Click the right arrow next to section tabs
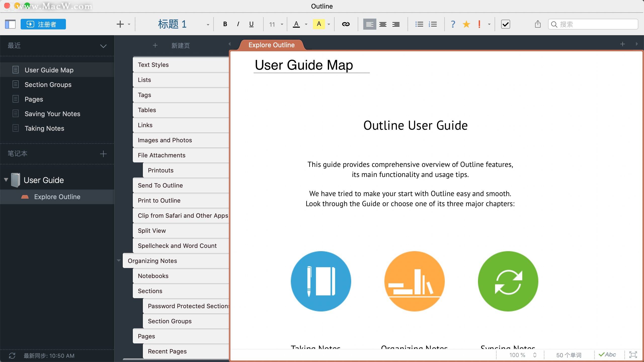 click(637, 44)
